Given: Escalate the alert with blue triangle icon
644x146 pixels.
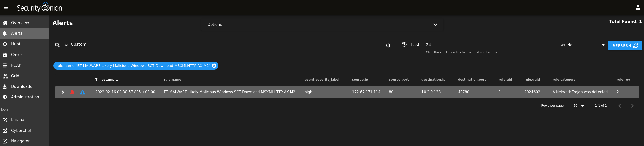Looking at the screenshot, I should [83, 92].
